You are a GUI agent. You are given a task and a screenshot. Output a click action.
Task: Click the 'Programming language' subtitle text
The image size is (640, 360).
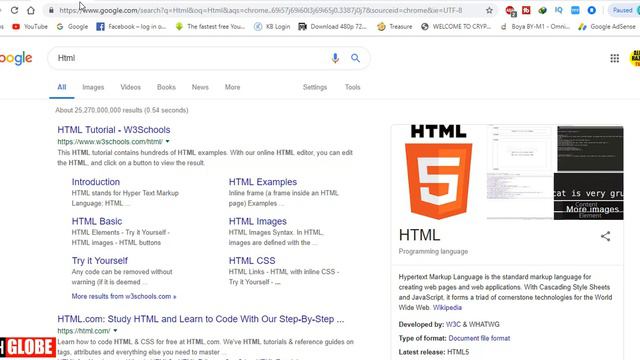coord(433,251)
